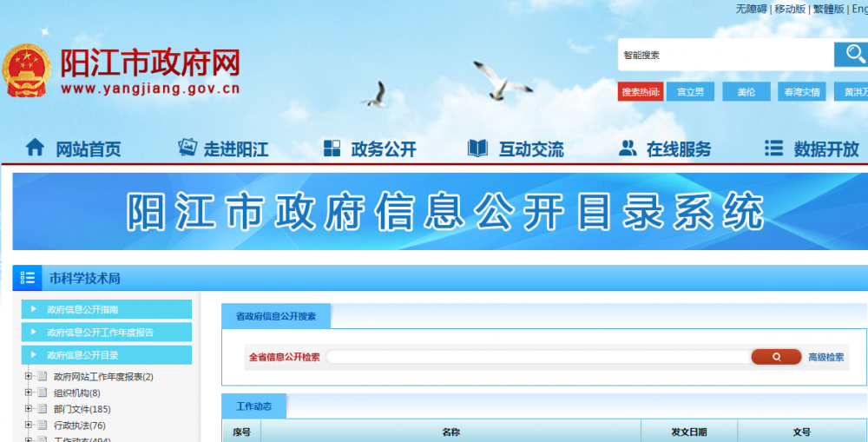Click the open book icon beside 互动交流
The image size is (868, 442).
pyautogui.click(x=477, y=148)
